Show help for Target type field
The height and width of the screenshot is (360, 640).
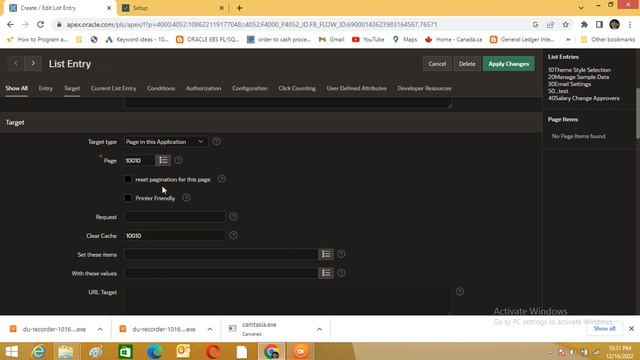(x=216, y=141)
